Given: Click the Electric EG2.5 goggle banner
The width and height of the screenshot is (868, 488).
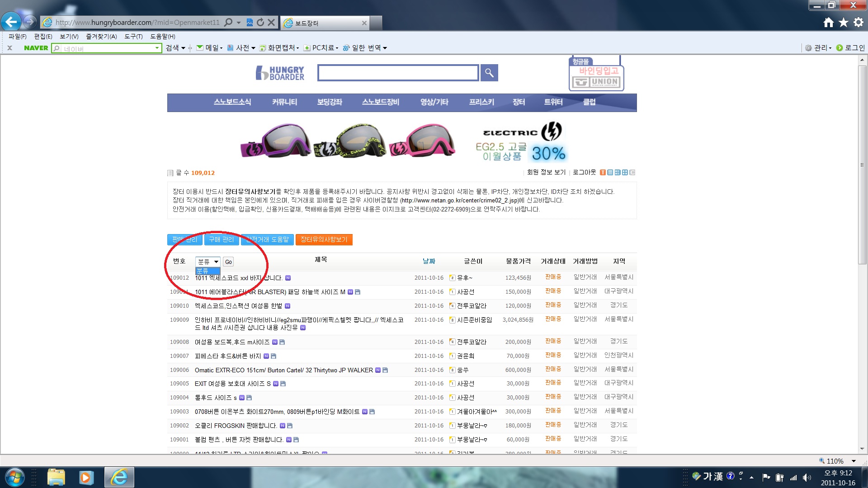Looking at the screenshot, I should tap(402, 141).
